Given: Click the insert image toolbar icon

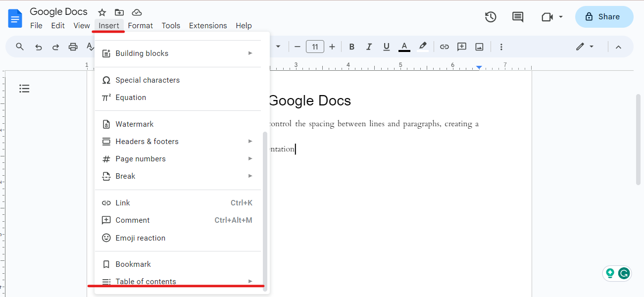Looking at the screenshot, I should point(479,47).
